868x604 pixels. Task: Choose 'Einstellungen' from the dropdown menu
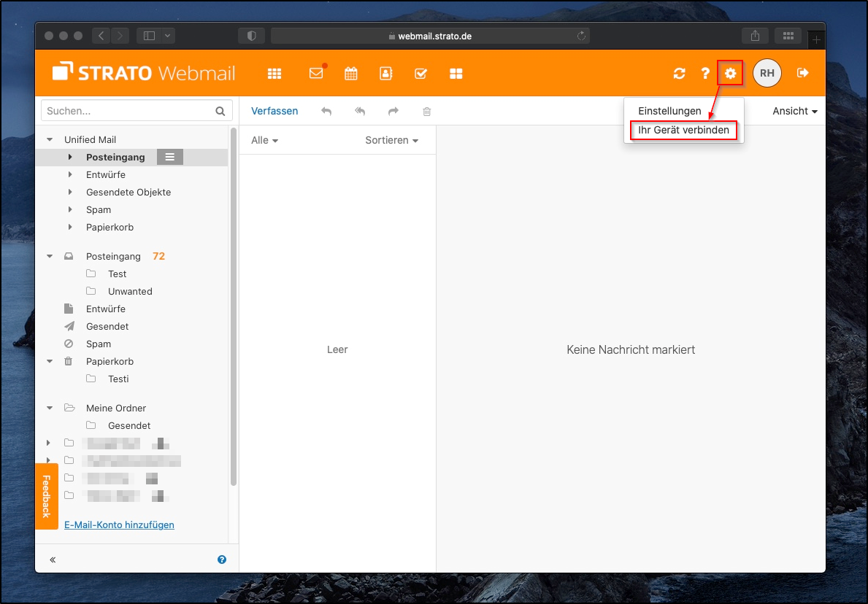pos(669,111)
